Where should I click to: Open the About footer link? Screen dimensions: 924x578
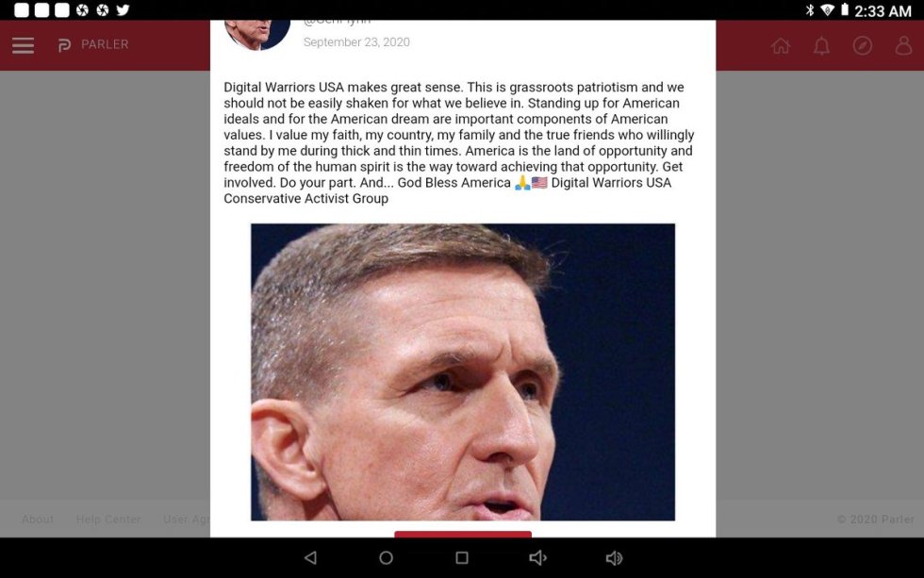[38, 520]
